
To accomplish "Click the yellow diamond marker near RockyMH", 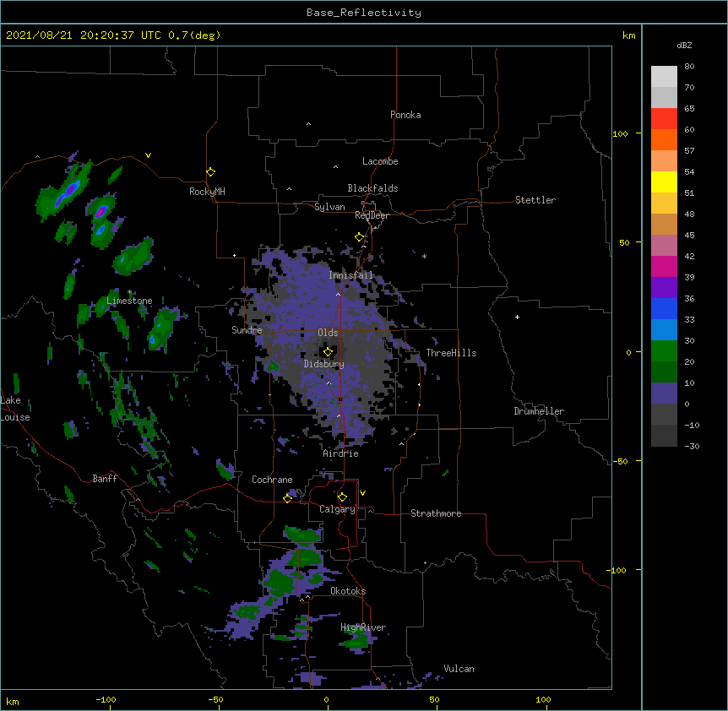I will pyautogui.click(x=210, y=171).
